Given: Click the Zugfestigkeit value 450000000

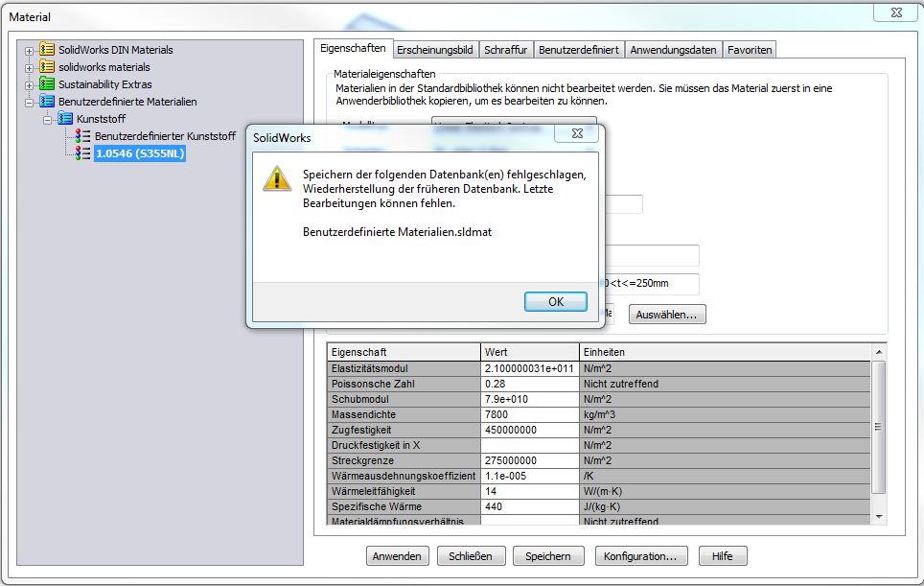Looking at the screenshot, I should (530, 430).
